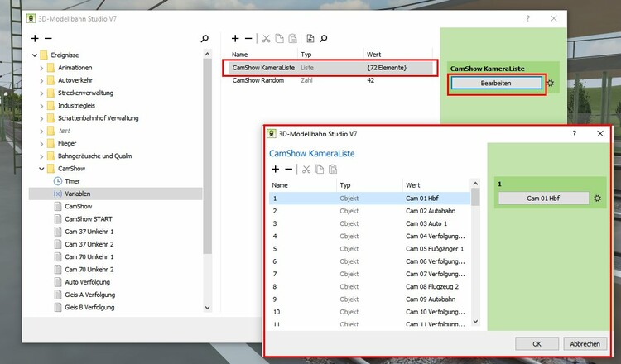Viewport: 621px width, 364px height.
Task: Expand the Animationen folder
Action: pos(41,68)
